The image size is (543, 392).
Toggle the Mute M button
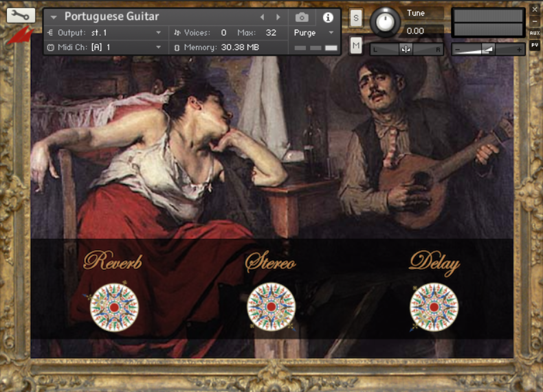coord(356,45)
